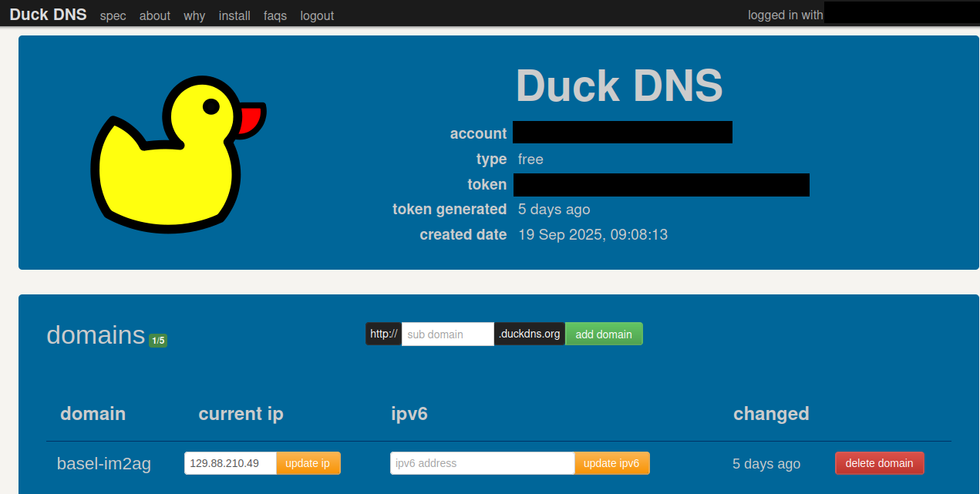
Task: Click the Duck DNS page heading
Action: [619, 86]
